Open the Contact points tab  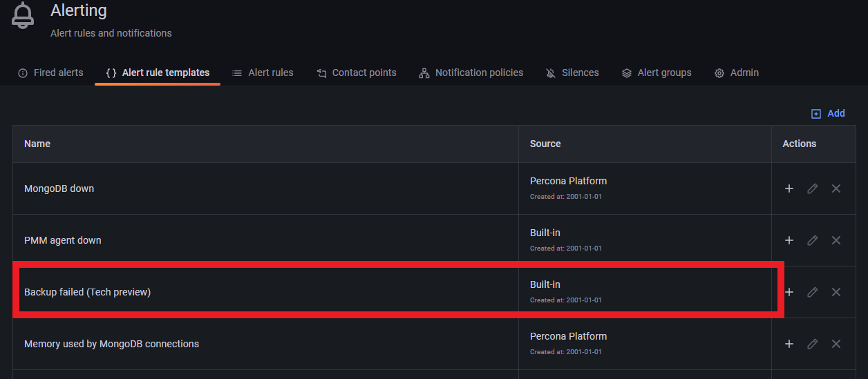point(357,72)
